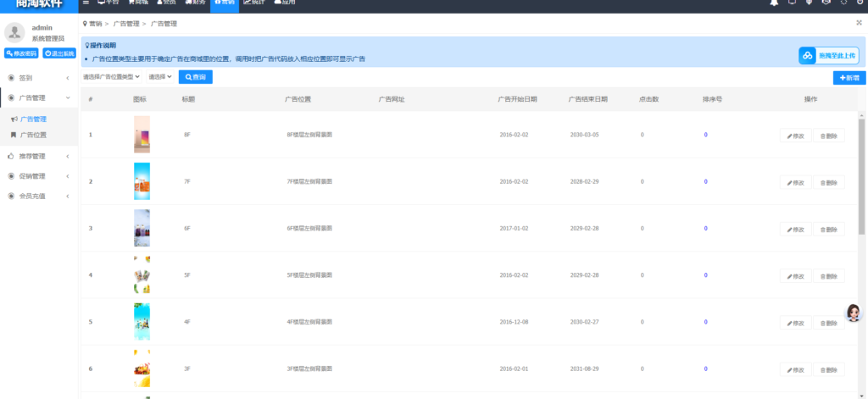
Task: Click 修改 for the 6F row
Action: pyautogui.click(x=795, y=229)
